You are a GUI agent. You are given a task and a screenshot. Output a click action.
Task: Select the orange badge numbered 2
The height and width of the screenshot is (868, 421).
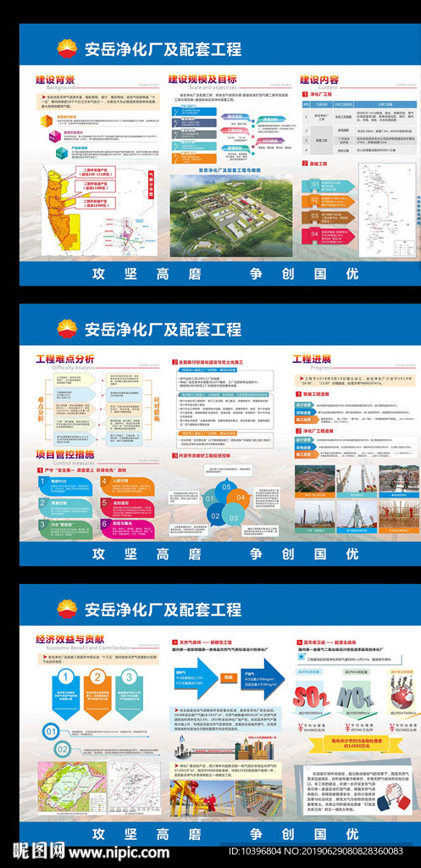coord(98,676)
